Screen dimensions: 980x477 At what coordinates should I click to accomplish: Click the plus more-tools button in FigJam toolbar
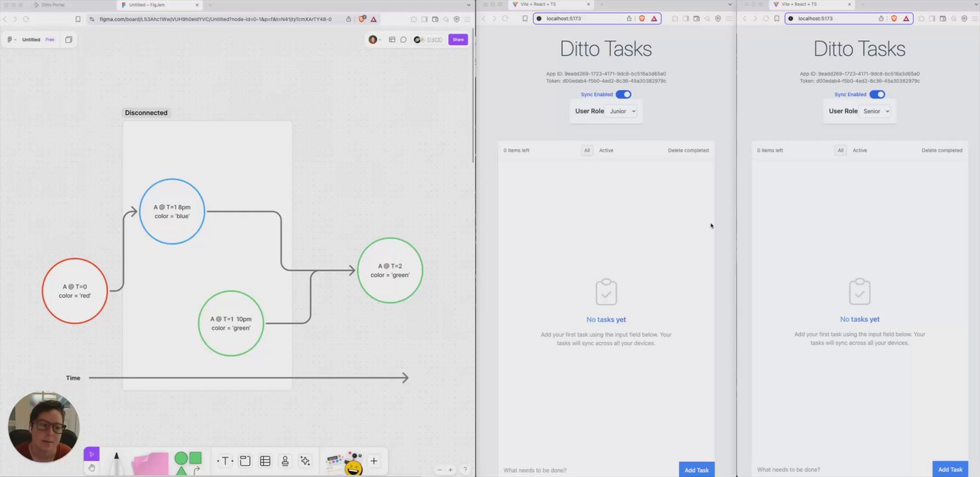[374, 461]
